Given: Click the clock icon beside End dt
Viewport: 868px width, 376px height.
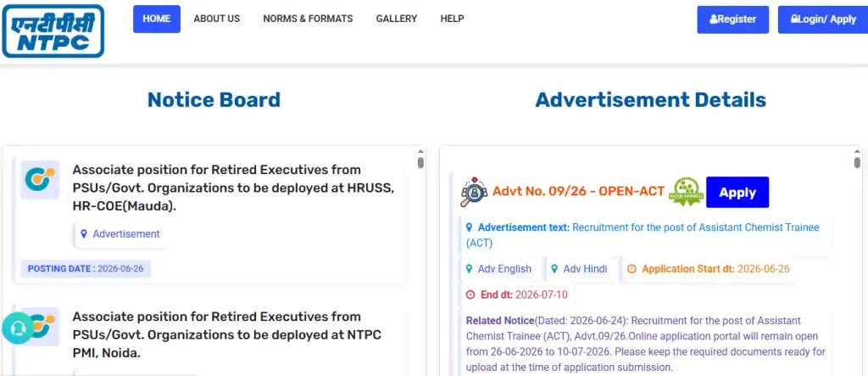Looking at the screenshot, I should click(x=470, y=295).
